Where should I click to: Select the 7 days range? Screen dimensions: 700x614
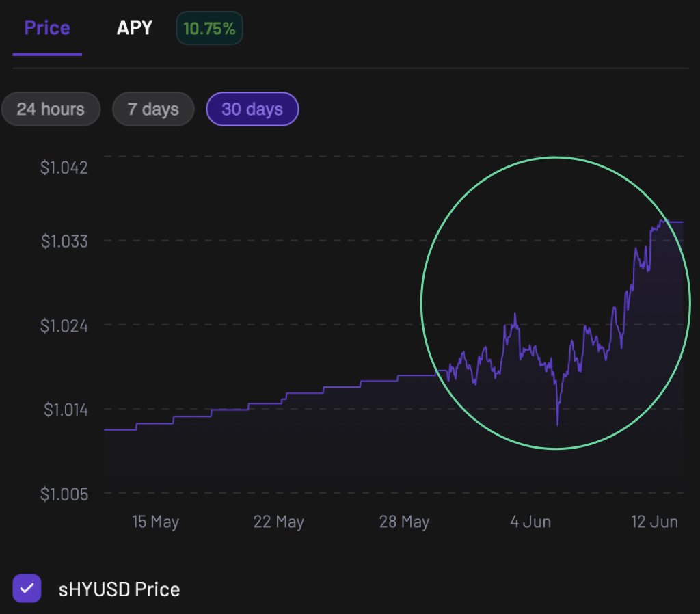[153, 109]
